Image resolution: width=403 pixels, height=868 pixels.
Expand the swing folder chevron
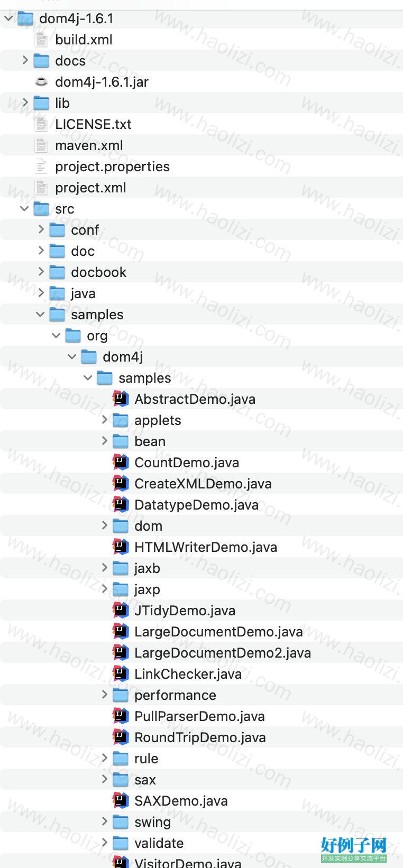(x=104, y=821)
